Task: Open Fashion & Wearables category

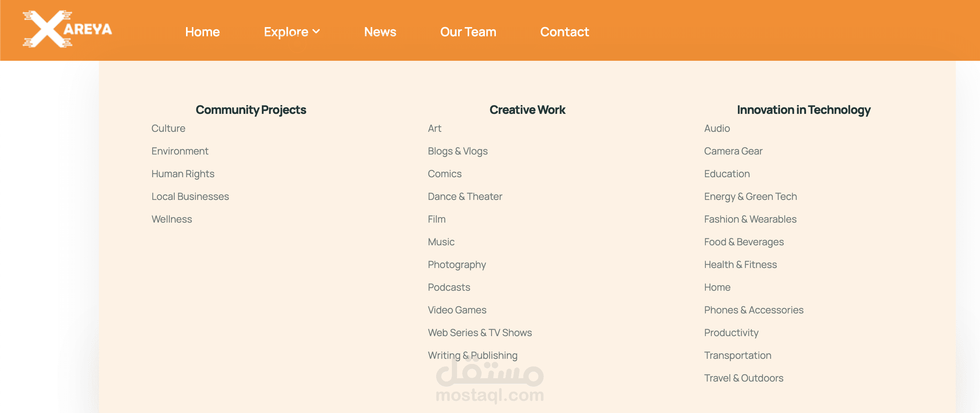Action: (x=750, y=219)
